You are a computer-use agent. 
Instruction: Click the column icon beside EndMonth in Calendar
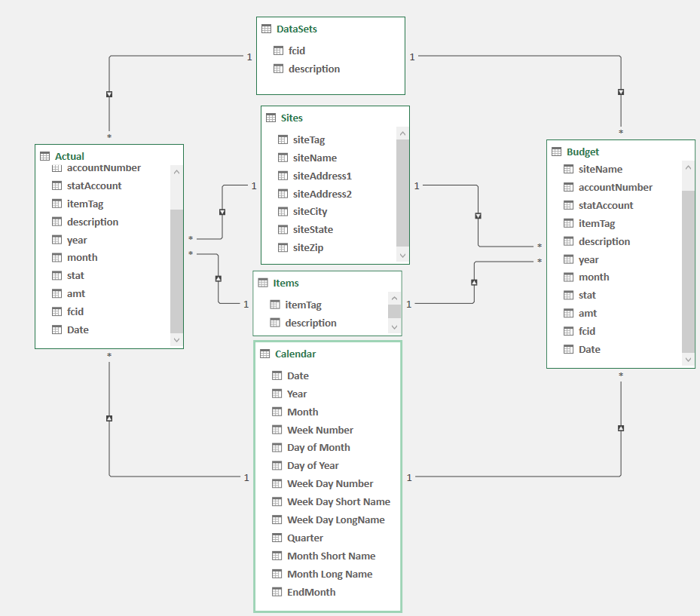[277, 592]
